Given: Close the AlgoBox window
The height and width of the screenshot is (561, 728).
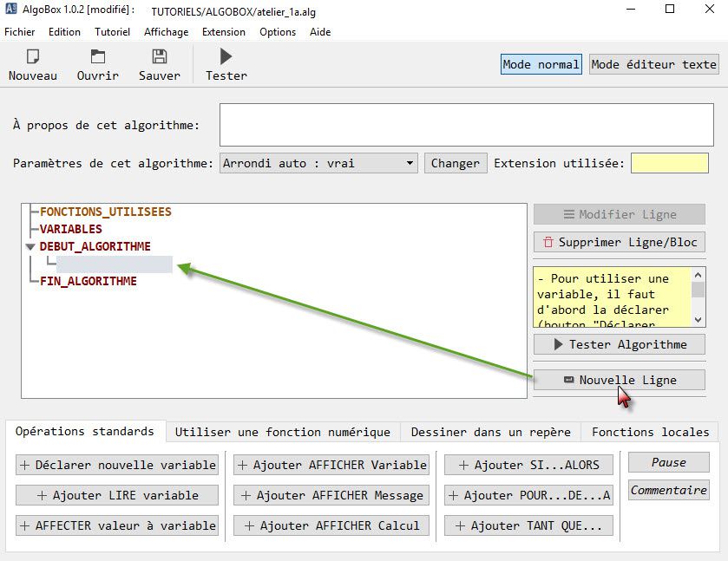Looking at the screenshot, I should [x=710, y=10].
